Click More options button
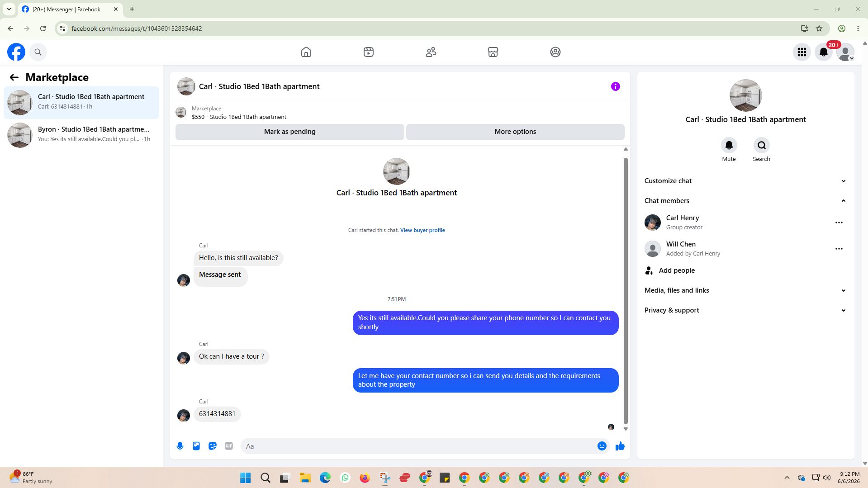The height and width of the screenshot is (488, 868). coord(515,132)
